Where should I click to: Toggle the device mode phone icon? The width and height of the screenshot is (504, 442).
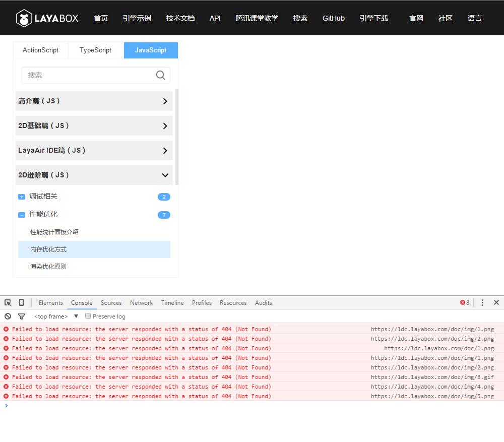coord(21,302)
